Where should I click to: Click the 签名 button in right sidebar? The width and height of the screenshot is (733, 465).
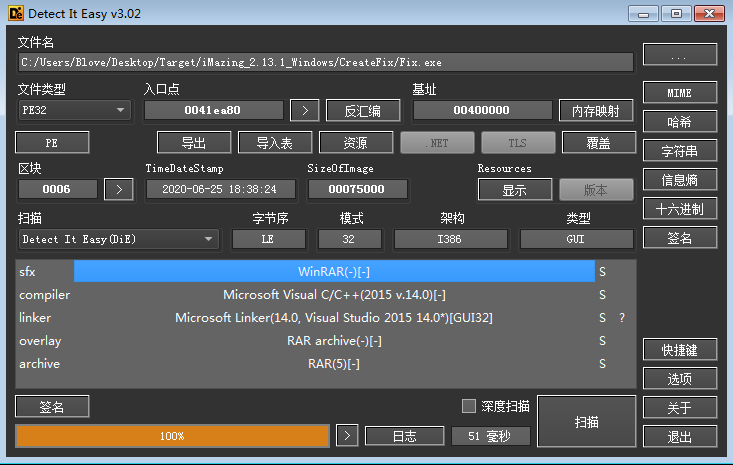[x=680, y=238]
